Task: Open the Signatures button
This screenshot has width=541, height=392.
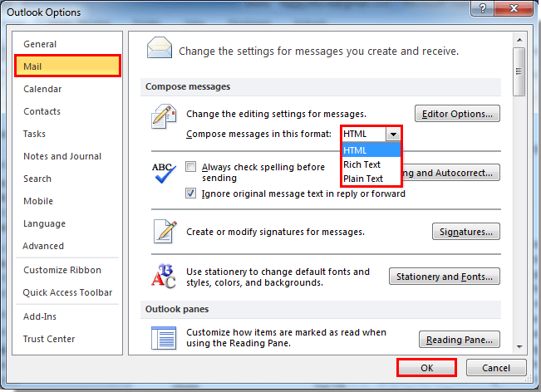Action: (465, 232)
